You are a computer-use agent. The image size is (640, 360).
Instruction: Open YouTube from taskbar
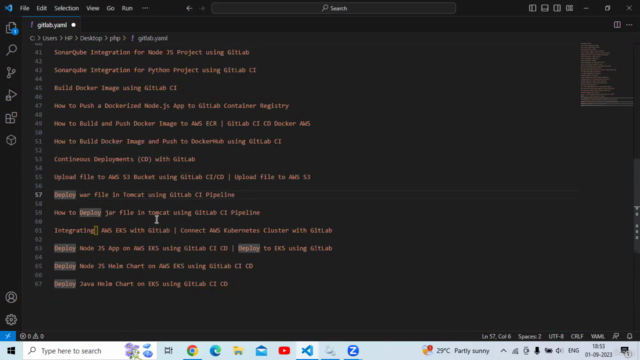(x=284, y=351)
